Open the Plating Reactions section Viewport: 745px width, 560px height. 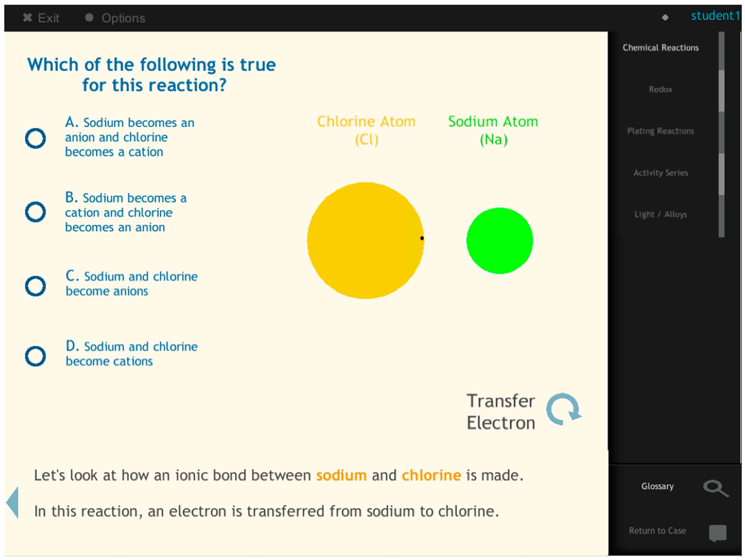click(x=660, y=131)
